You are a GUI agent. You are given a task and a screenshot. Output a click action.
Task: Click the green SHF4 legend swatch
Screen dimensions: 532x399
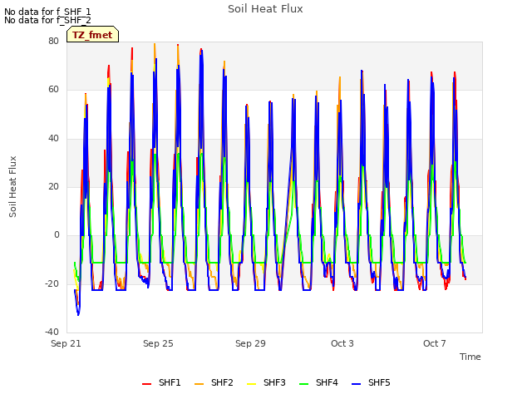(304, 384)
